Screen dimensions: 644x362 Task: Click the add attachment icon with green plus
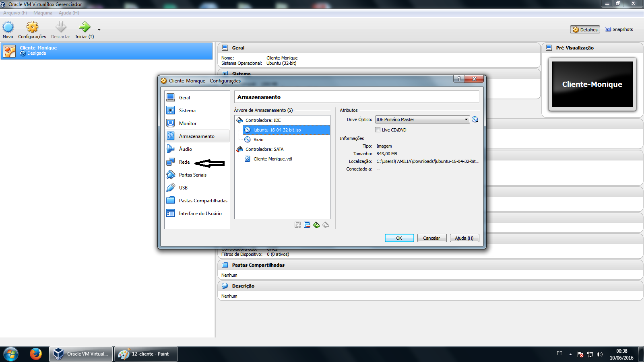316,225
